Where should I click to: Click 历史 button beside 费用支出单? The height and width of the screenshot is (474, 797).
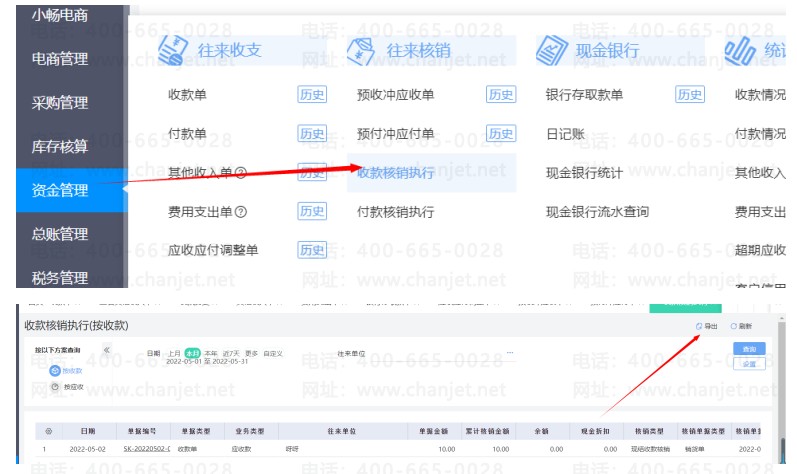pyautogui.click(x=312, y=211)
